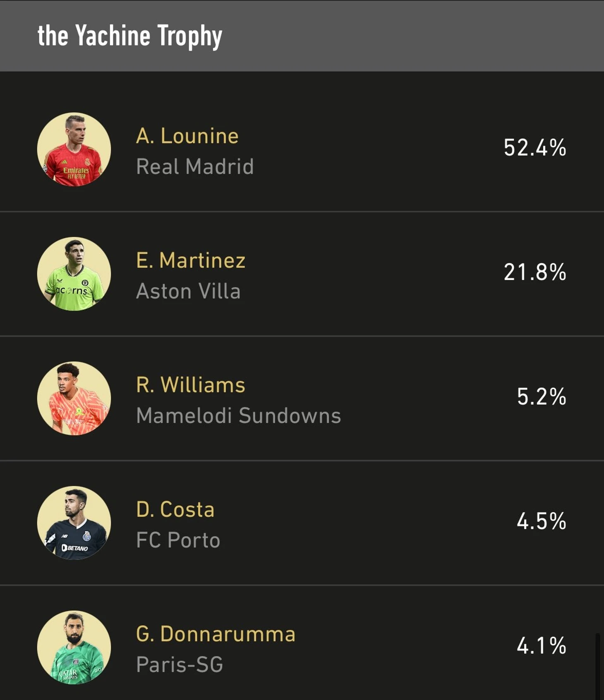Click the 21.8% vote percentage
The image size is (604, 700).
pyautogui.click(x=535, y=272)
